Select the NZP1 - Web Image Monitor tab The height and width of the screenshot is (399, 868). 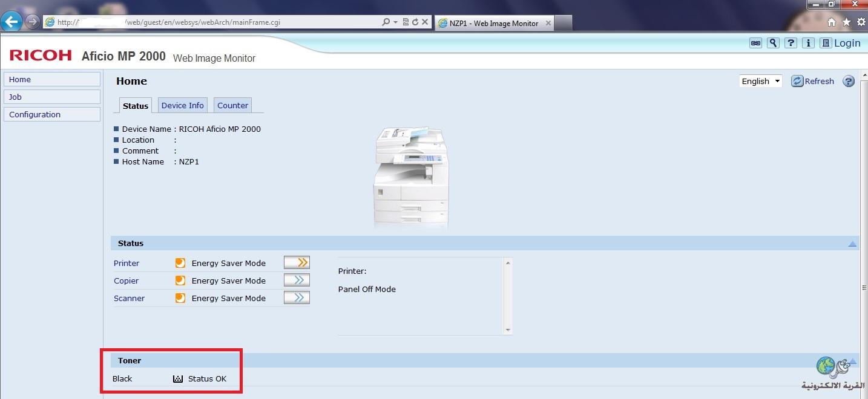(493, 23)
